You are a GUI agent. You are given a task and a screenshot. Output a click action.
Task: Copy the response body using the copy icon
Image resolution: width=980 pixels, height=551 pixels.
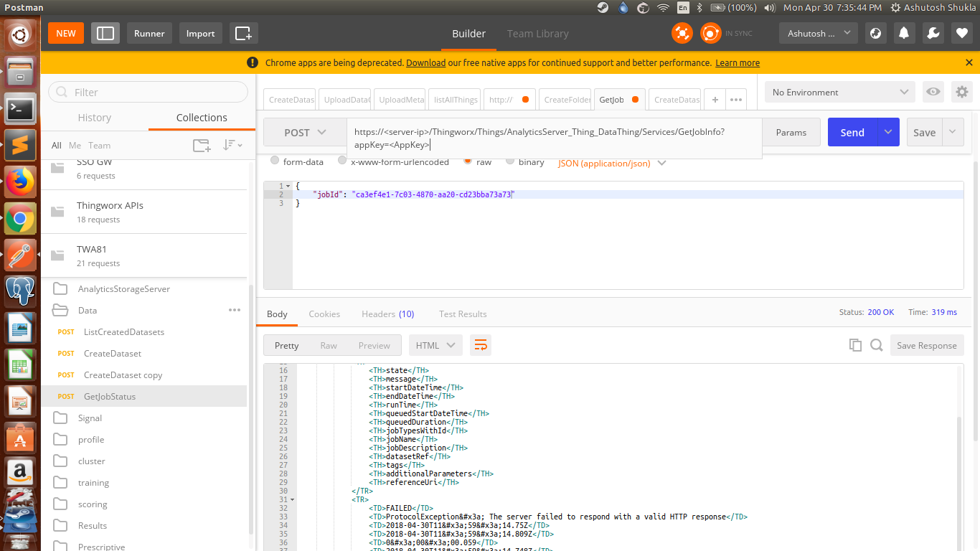855,345
